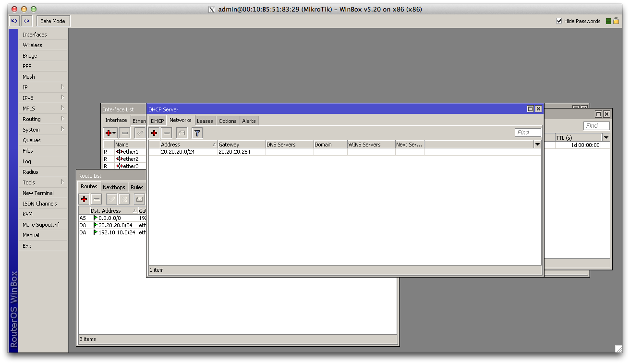Click the comment icon in DHCP Server toolbar
Screen dimensions: 630x364
coord(182,133)
